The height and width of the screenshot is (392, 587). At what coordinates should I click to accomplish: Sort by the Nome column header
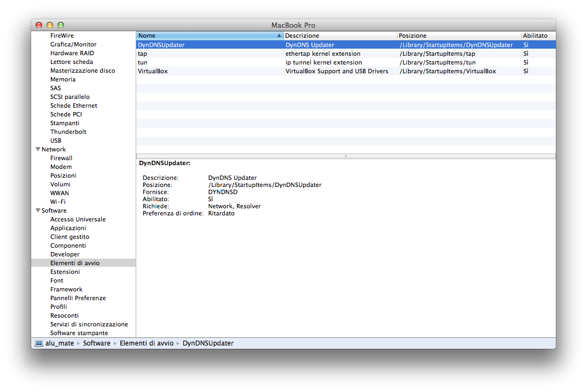210,36
